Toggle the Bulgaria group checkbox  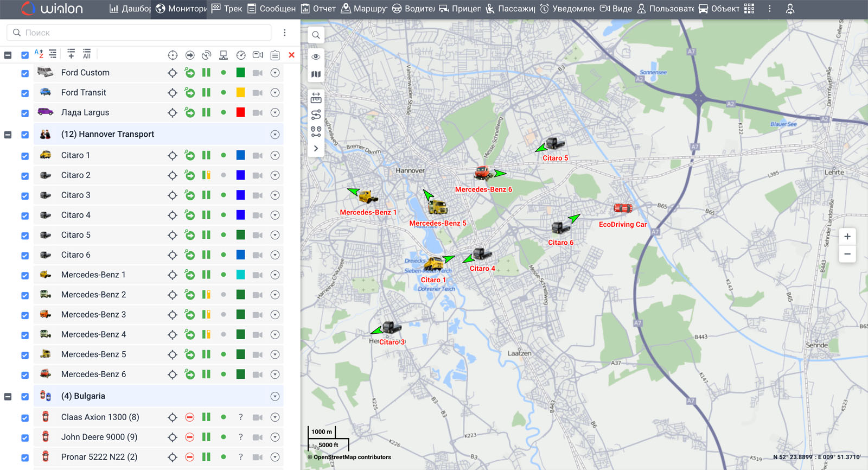tap(25, 397)
